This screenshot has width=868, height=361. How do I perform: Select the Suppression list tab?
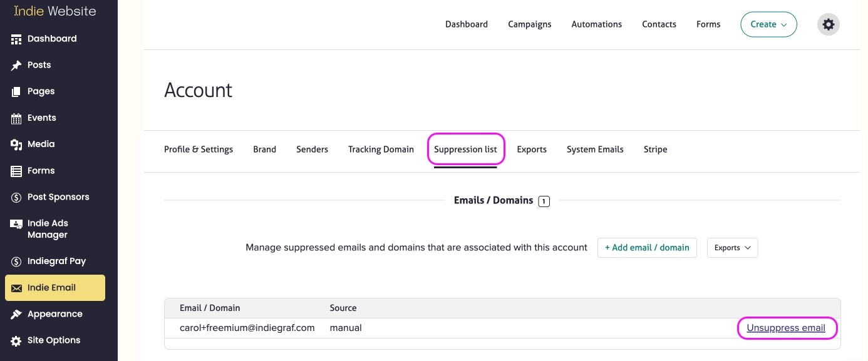pyautogui.click(x=465, y=150)
